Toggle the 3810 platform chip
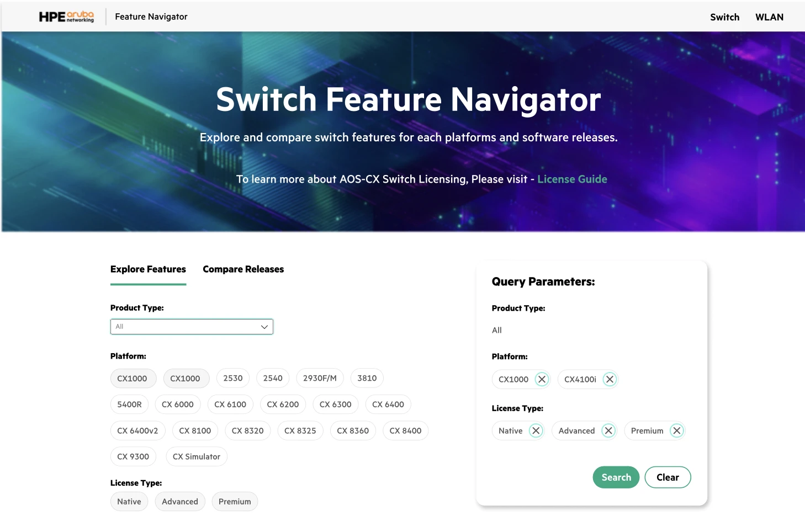Image resolution: width=805 pixels, height=532 pixels. pyautogui.click(x=367, y=378)
